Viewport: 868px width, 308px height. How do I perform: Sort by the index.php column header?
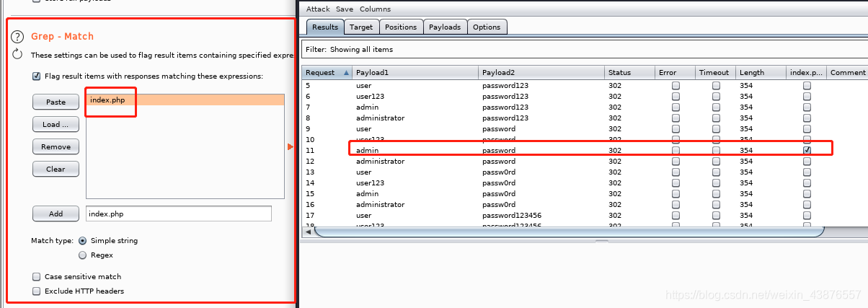(x=806, y=72)
